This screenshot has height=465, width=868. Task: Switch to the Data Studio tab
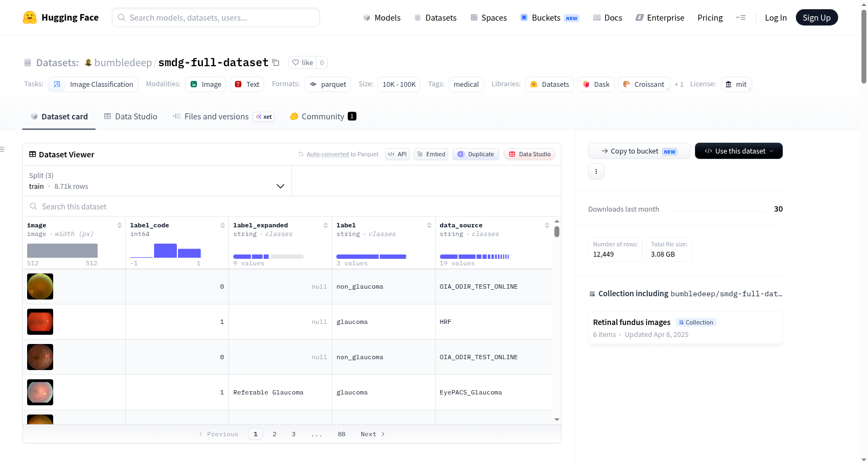[x=131, y=116]
